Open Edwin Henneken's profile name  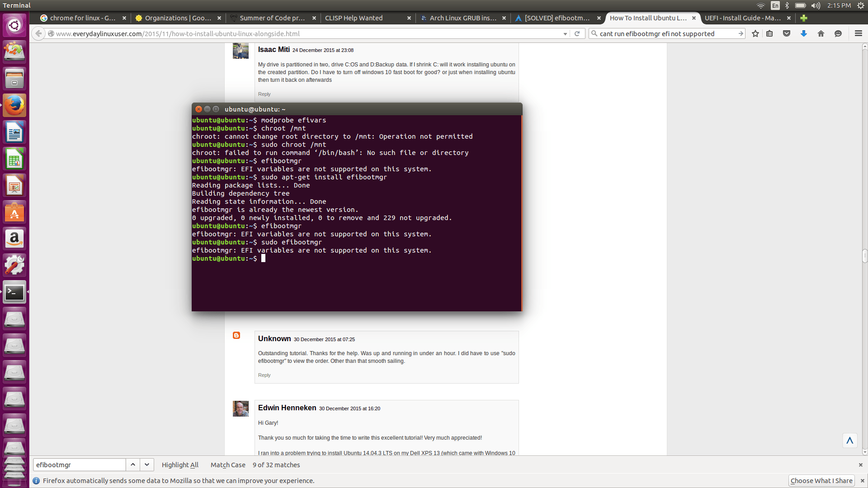click(x=287, y=408)
